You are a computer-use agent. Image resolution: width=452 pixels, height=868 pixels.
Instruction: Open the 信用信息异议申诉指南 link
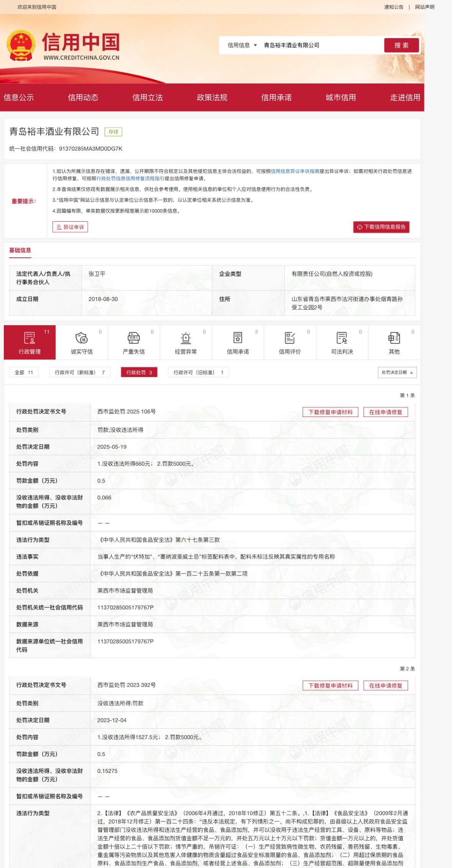point(295,171)
